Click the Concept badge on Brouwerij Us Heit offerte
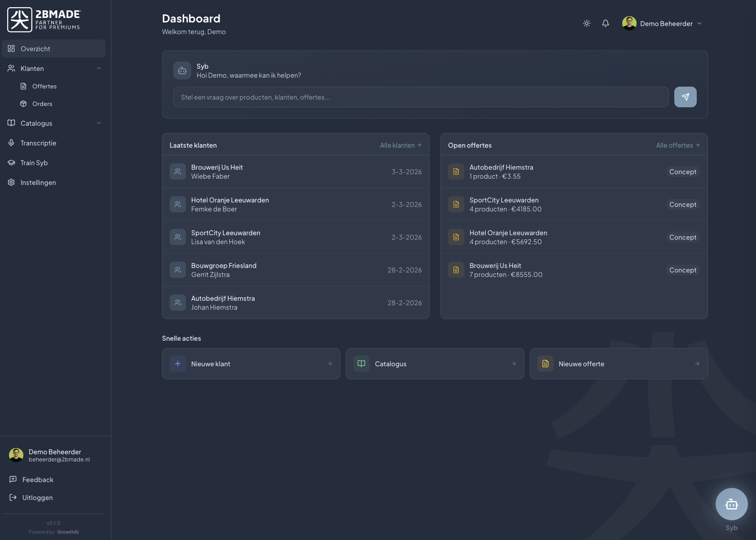The height and width of the screenshot is (540, 756). pos(683,270)
